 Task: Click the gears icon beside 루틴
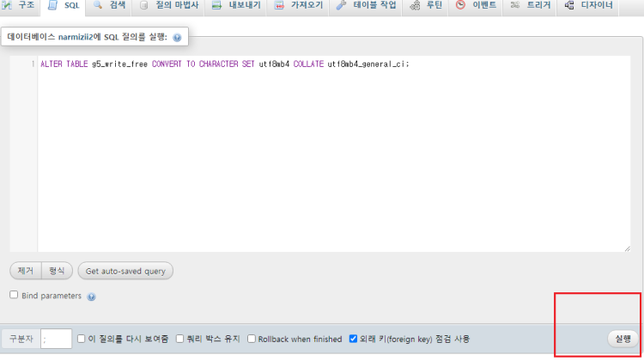point(415,5)
